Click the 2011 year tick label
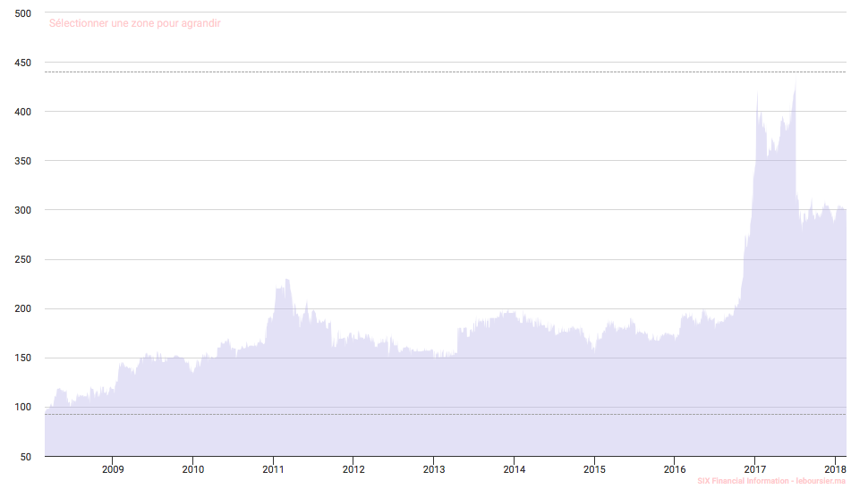This screenshot has width=868, height=489. pos(273,468)
